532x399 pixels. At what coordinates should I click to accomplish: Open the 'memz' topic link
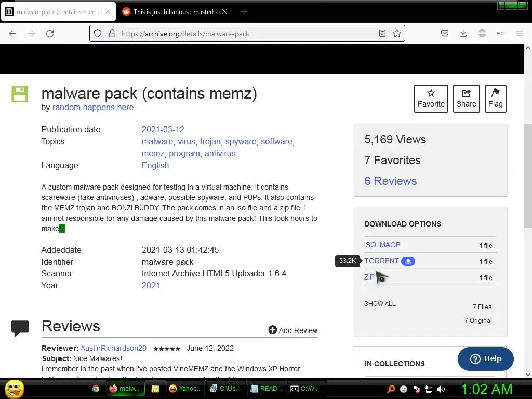click(x=153, y=153)
